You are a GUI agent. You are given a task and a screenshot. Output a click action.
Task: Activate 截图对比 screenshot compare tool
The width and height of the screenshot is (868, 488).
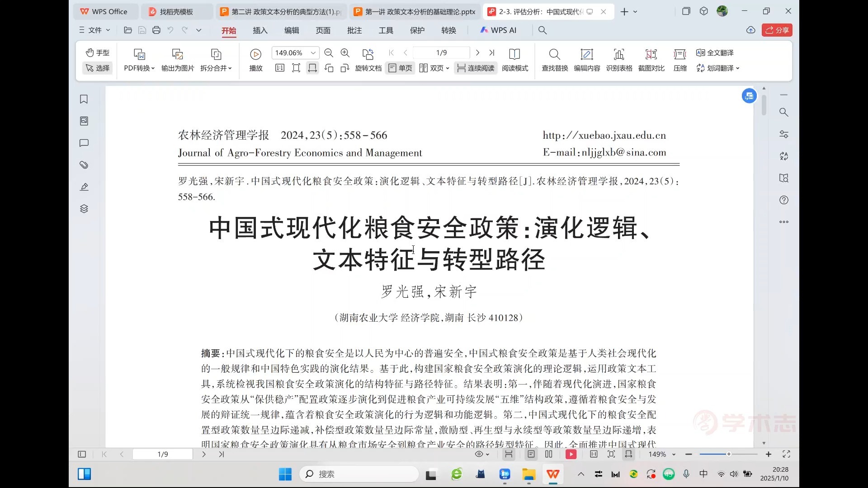[651, 60]
